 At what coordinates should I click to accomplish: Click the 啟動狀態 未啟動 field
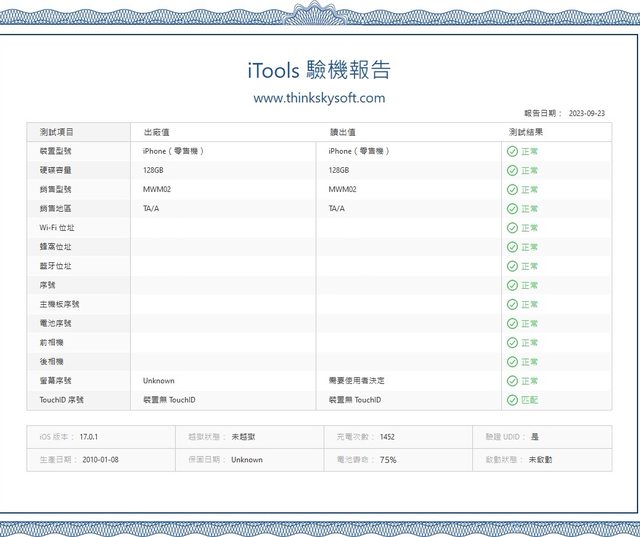coord(540,460)
